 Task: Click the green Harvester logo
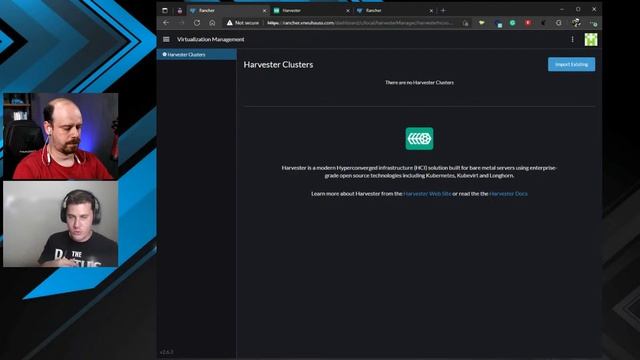419,138
